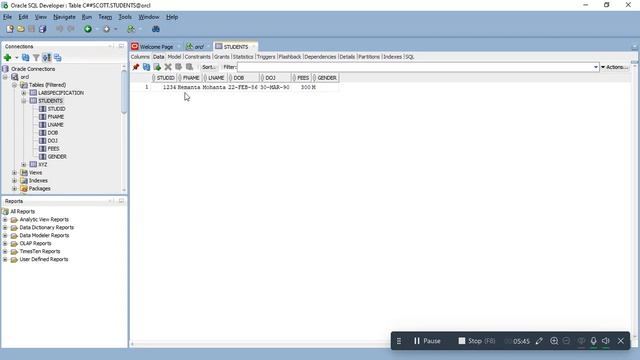Viewport: 640px width, 360px height.
Task: Select the OLAP Reports folder
Action: [x=36, y=243]
